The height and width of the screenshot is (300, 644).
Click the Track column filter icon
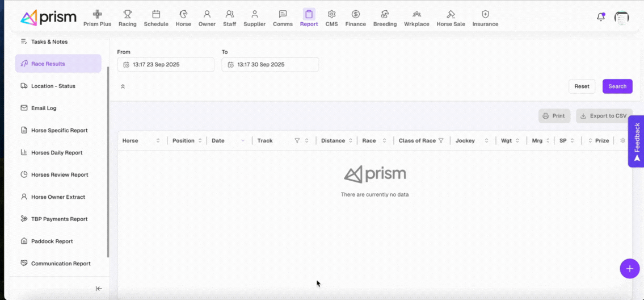point(297,141)
